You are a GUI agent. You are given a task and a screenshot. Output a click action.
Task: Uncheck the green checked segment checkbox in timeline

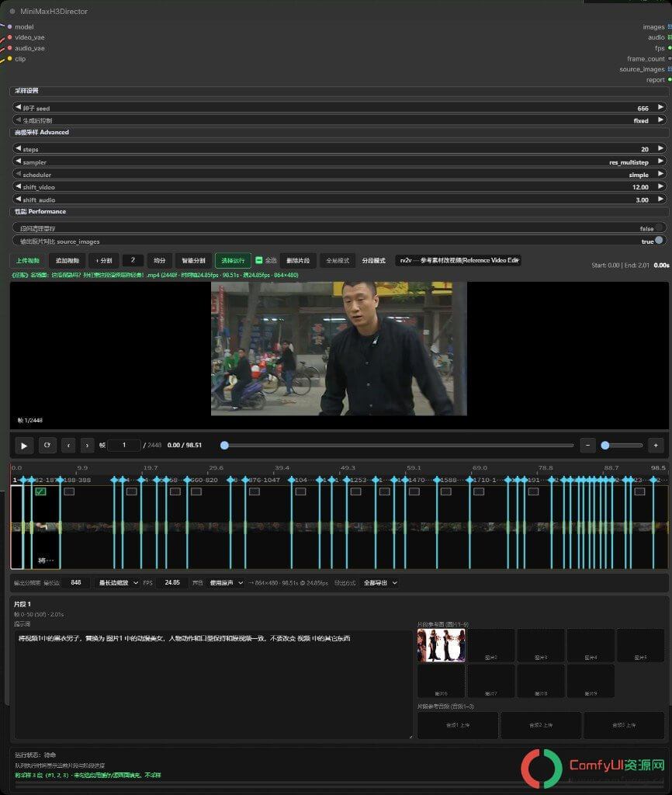tap(40, 491)
